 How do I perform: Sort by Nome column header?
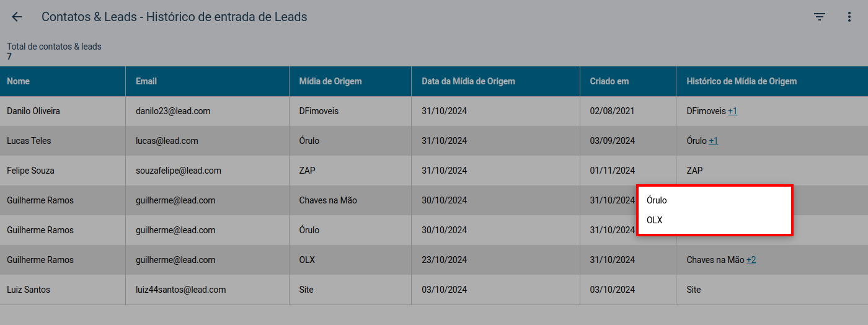coord(18,81)
